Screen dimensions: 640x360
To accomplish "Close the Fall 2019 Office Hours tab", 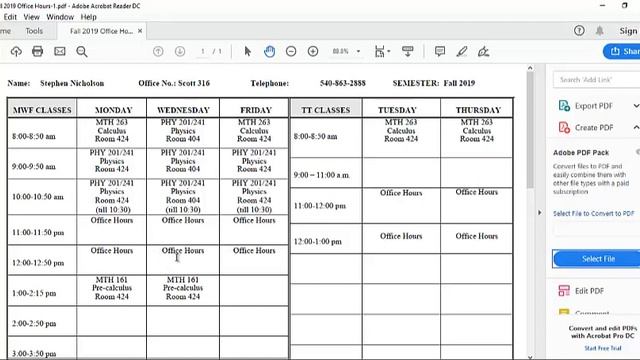I will pyautogui.click(x=140, y=31).
